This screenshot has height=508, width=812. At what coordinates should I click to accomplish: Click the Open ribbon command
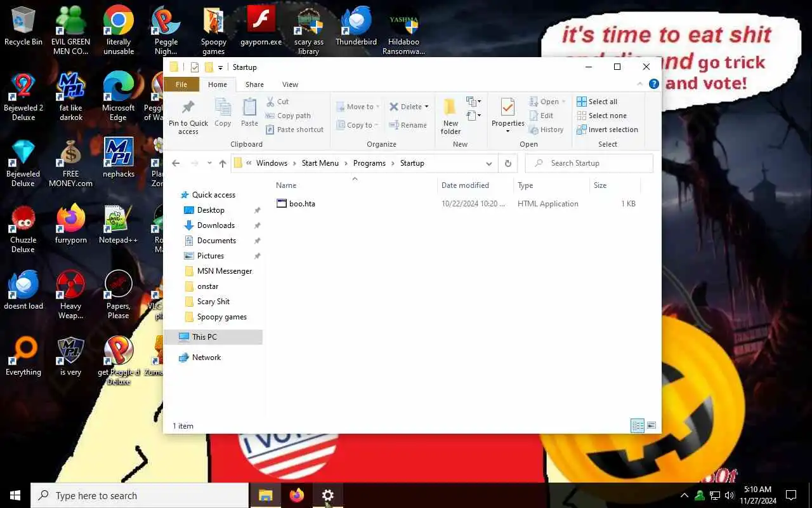(546, 102)
